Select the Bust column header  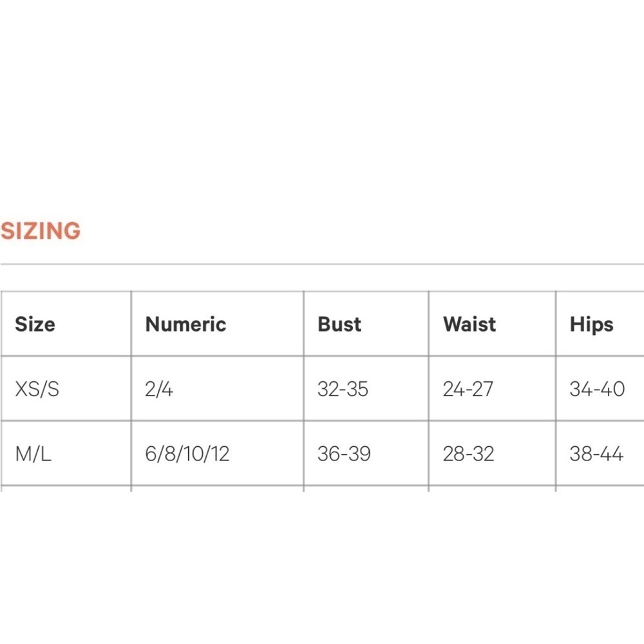339,324
